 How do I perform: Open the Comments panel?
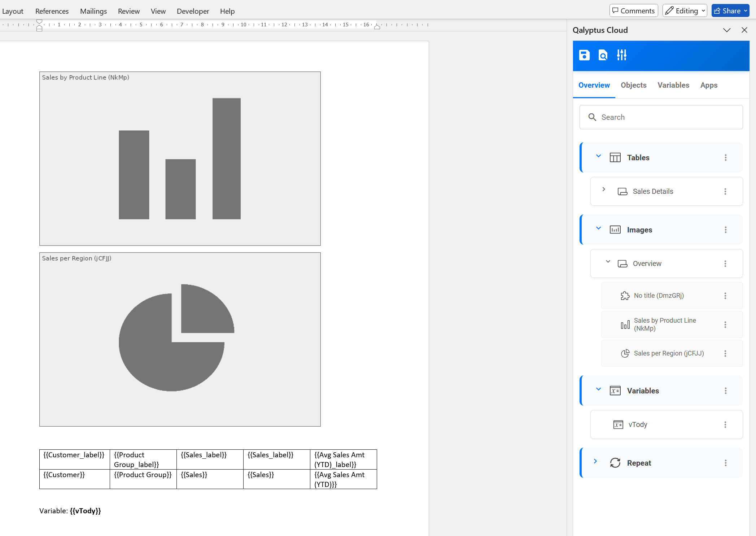pyautogui.click(x=633, y=10)
